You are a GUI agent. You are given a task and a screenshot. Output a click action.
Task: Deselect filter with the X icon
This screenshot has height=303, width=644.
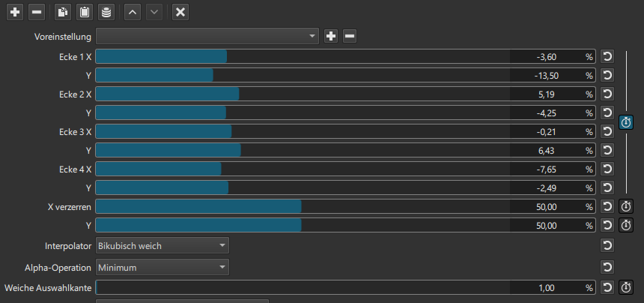click(x=180, y=12)
